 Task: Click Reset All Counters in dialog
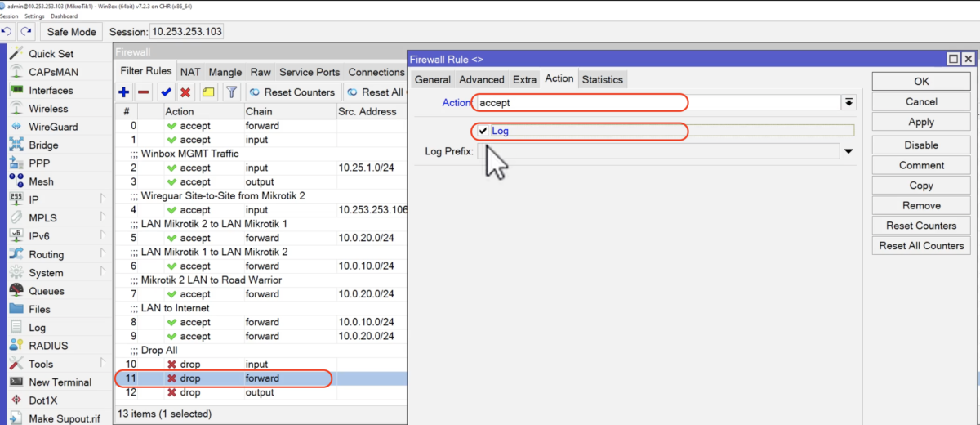(921, 245)
